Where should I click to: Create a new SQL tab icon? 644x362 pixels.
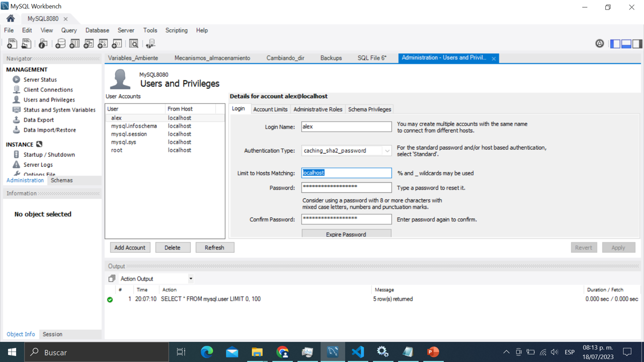click(12, 44)
